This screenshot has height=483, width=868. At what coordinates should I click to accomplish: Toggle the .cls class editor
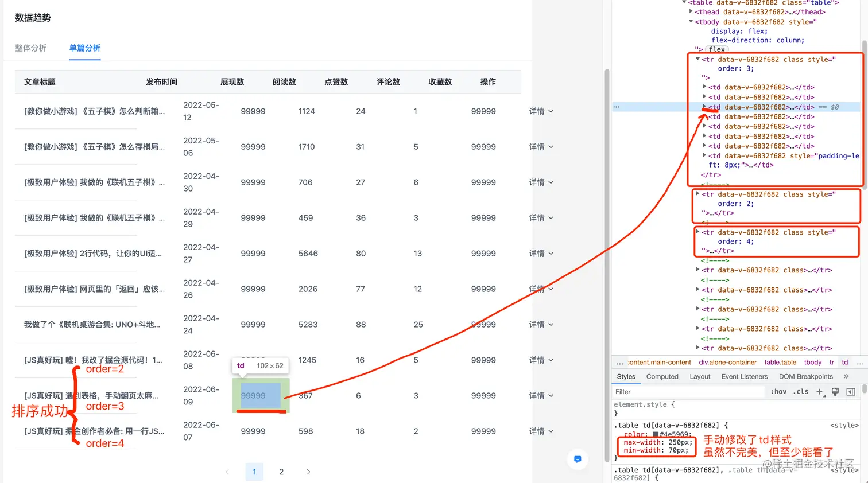click(800, 392)
